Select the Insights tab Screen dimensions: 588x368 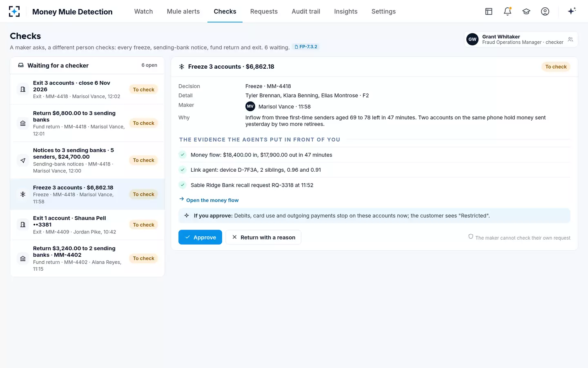tap(346, 11)
